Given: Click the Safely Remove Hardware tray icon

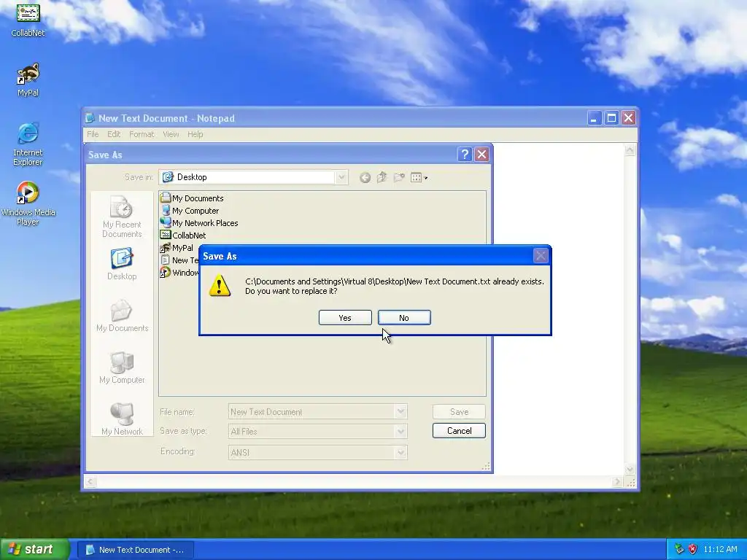Looking at the screenshot, I should click(x=678, y=549).
